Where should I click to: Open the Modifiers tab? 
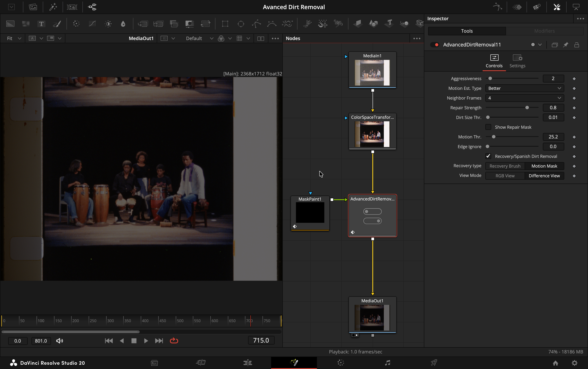544,31
